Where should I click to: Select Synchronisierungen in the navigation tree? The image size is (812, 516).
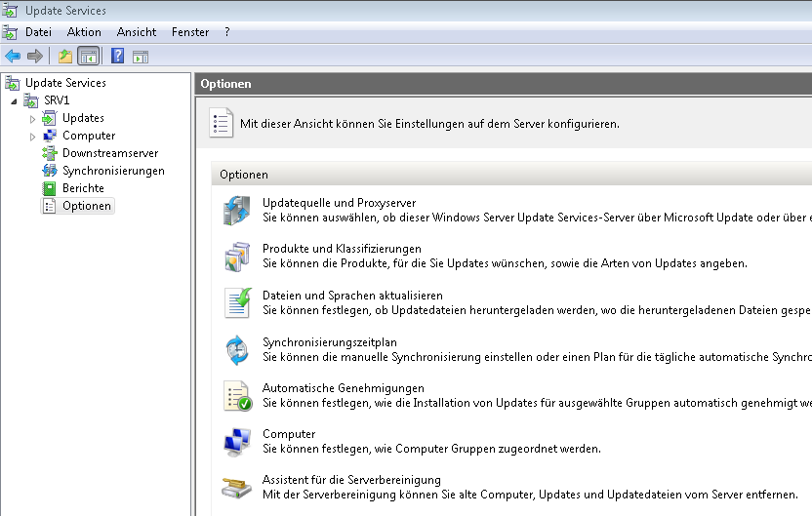pos(113,171)
